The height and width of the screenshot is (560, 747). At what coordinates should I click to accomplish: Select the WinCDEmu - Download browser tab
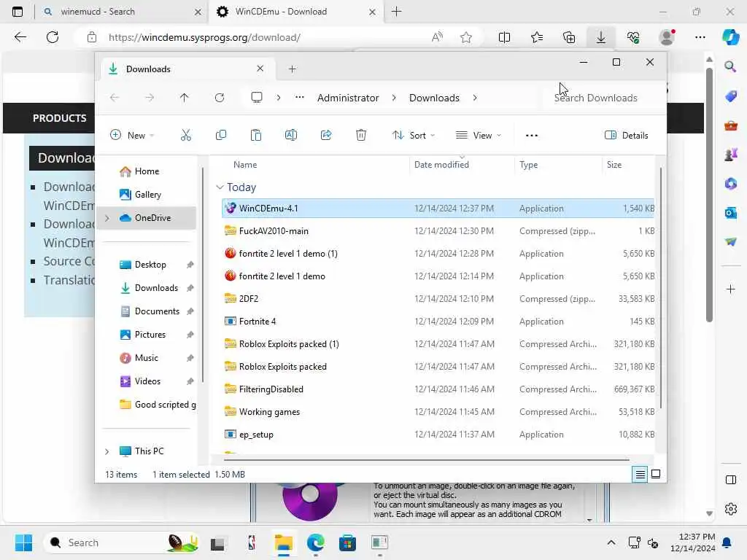pos(295,12)
